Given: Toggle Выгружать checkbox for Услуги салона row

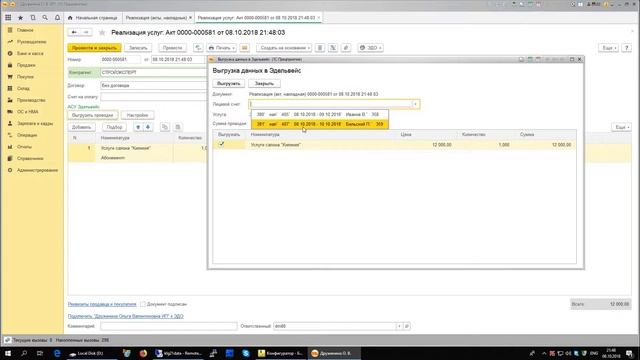Looking at the screenshot, I should (x=221, y=144).
